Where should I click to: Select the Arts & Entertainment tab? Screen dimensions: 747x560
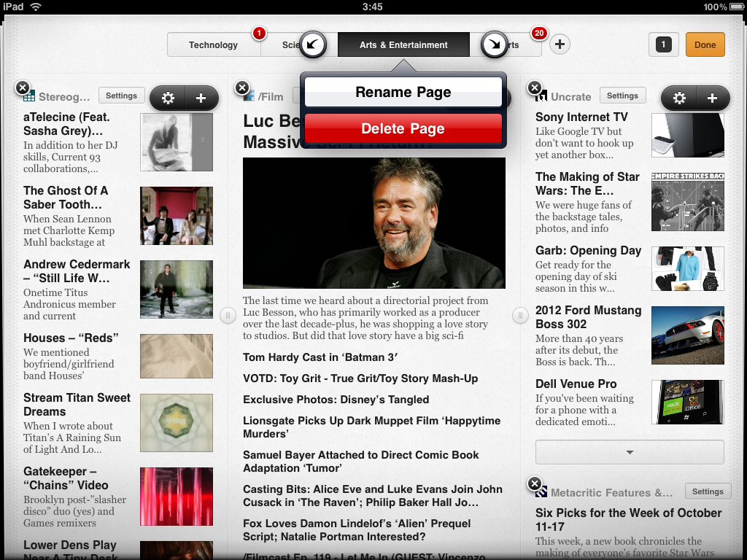click(403, 44)
